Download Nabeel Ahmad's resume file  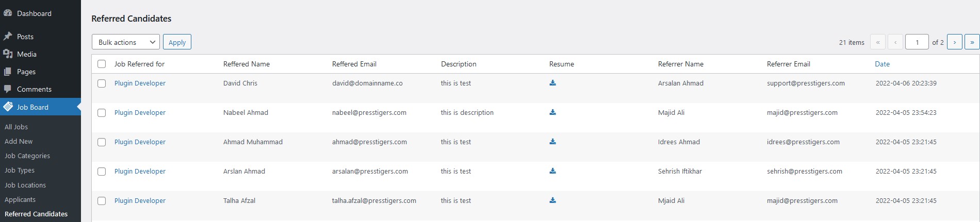pos(552,112)
